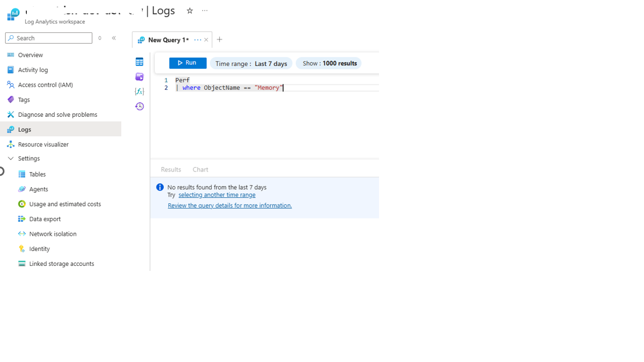Screen dimensions: 644x362
Task: Switch to the Results tab
Action: click(171, 169)
